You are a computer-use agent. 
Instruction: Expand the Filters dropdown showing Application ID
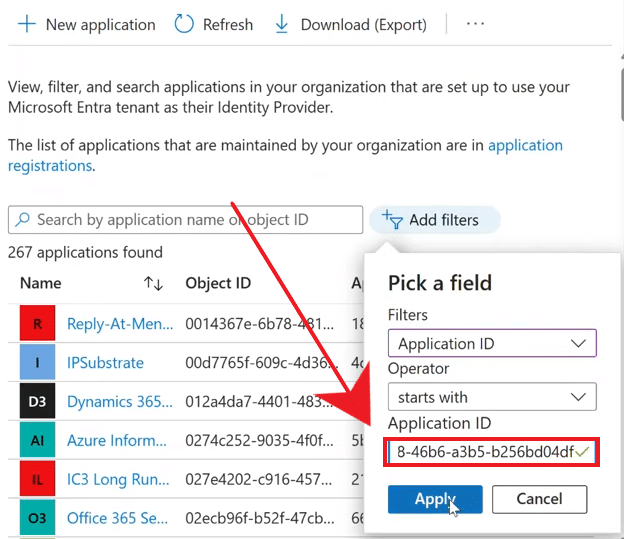pos(492,344)
